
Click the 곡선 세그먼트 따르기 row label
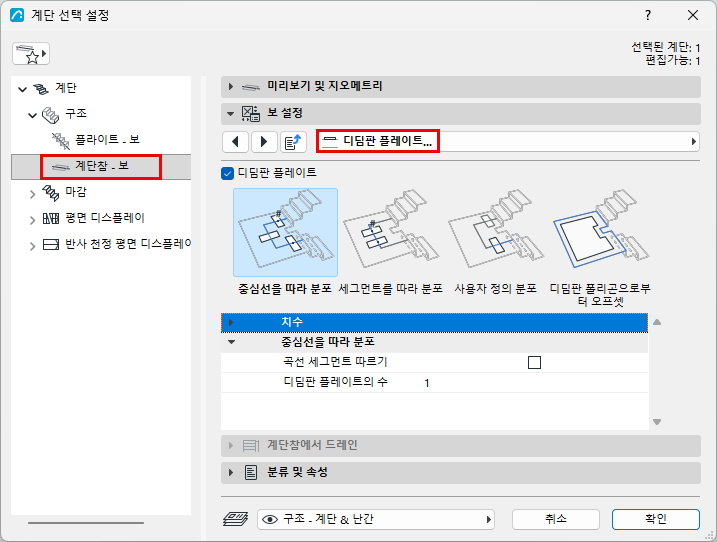(x=335, y=362)
